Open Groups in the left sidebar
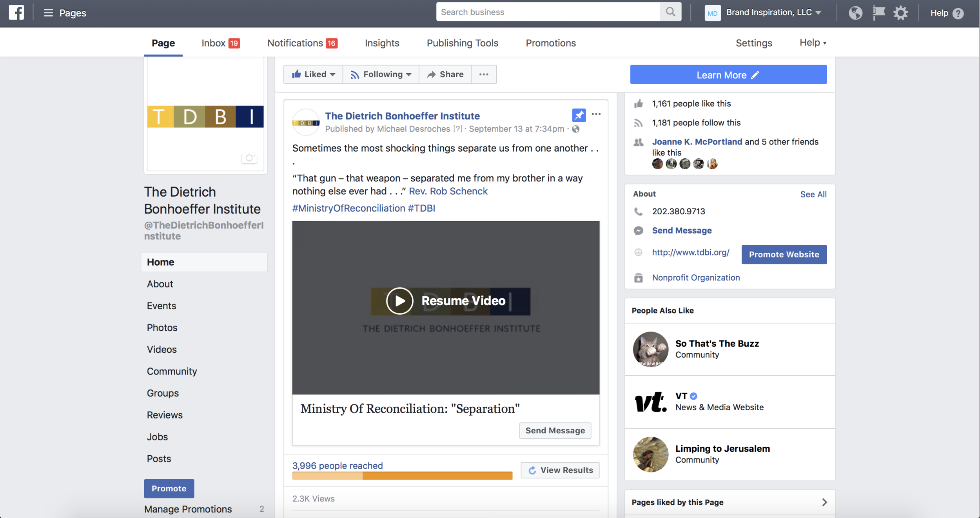The image size is (980, 518). [163, 393]
